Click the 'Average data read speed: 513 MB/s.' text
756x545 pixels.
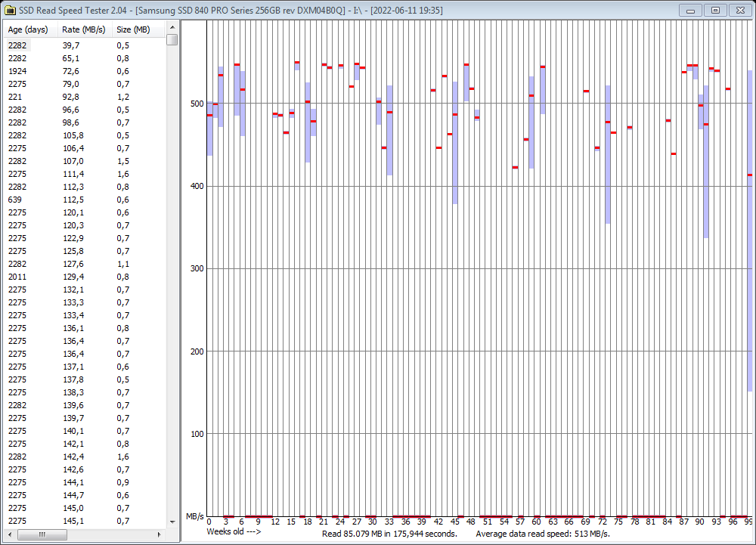(543, 534)
